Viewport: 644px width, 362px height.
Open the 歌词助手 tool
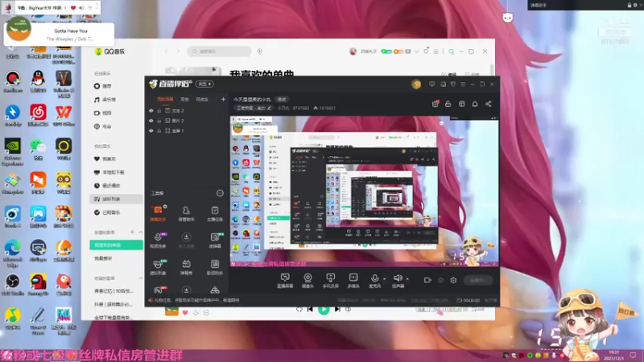pyautogui.click(x=214, y=267)
